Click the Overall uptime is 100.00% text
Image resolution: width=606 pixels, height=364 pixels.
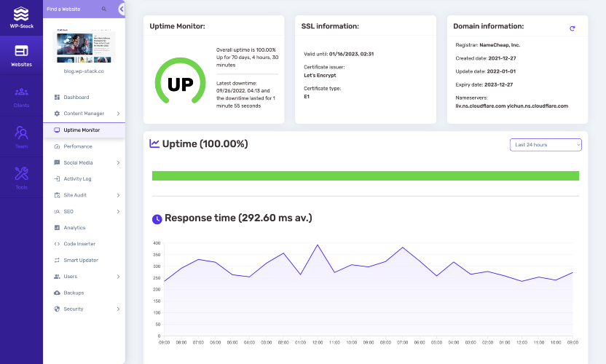[x=245, y=50]
